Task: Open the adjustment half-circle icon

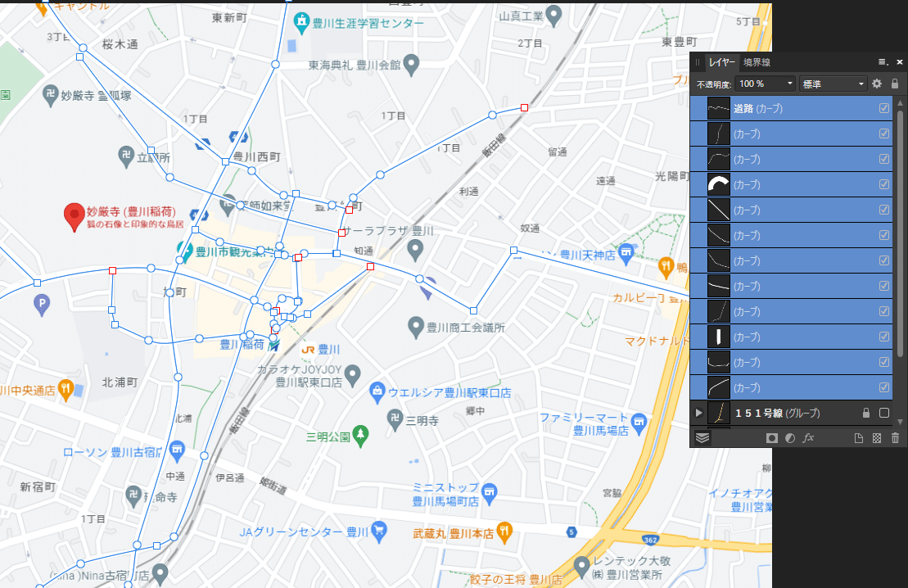Action: coord(790,438)
